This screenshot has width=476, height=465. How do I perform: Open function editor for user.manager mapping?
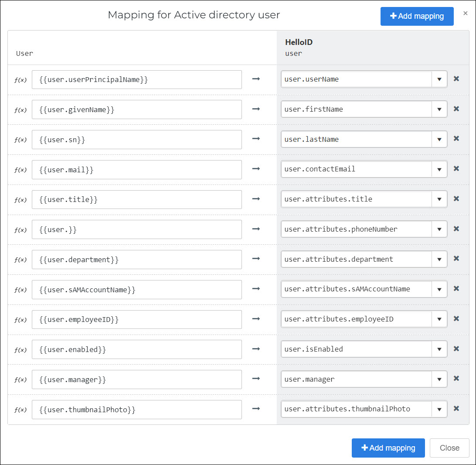tap(20, 380)
